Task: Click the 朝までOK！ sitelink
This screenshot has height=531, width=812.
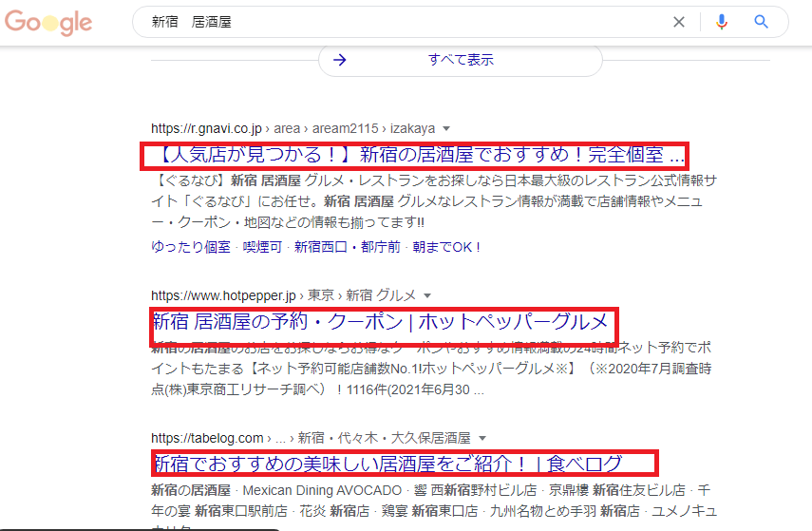Action: tap(447, 247)
